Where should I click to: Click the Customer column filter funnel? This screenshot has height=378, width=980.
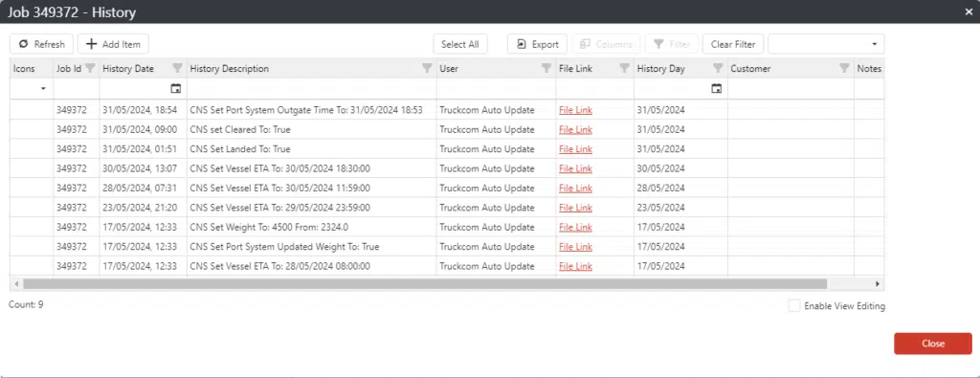coord(844,68)
